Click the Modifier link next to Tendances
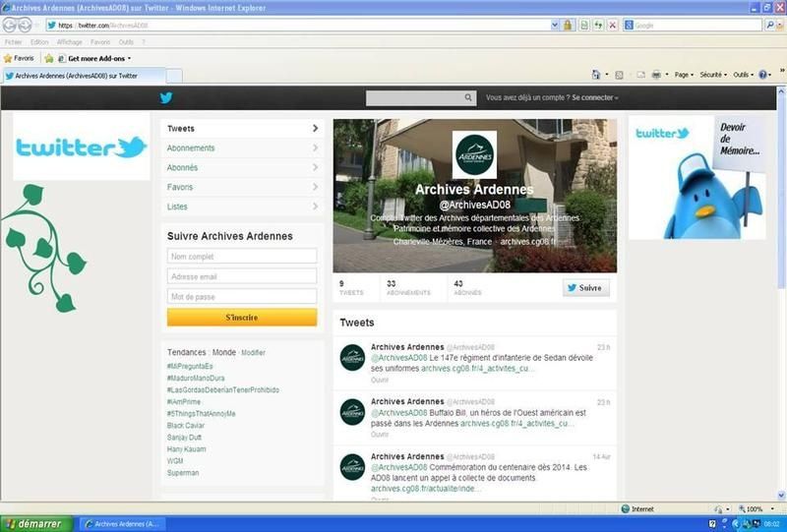This screenshot has width=787, height=532. point(253,352)
